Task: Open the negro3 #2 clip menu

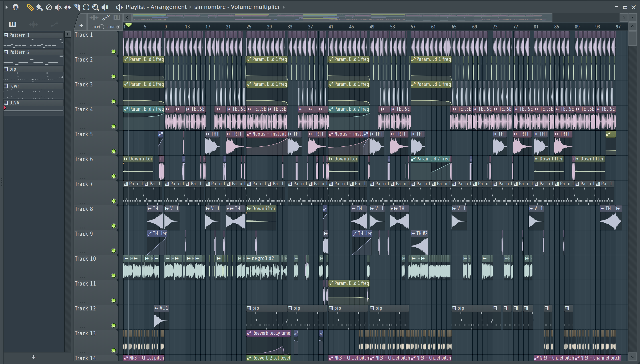Action: coord(249,258)
